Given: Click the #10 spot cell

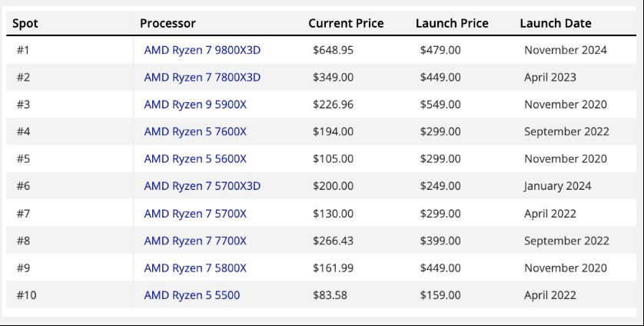Looking at the screenshot, I should tap(25, 295).
